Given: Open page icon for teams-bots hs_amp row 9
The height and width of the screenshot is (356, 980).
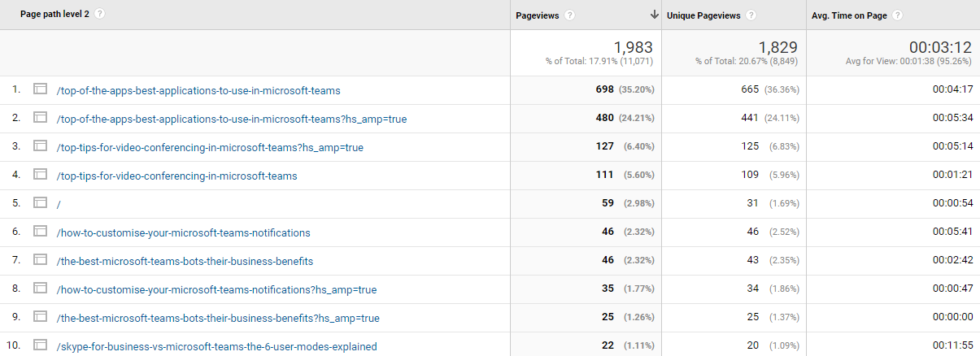Looking at the screenshot, I should [40, 317].
